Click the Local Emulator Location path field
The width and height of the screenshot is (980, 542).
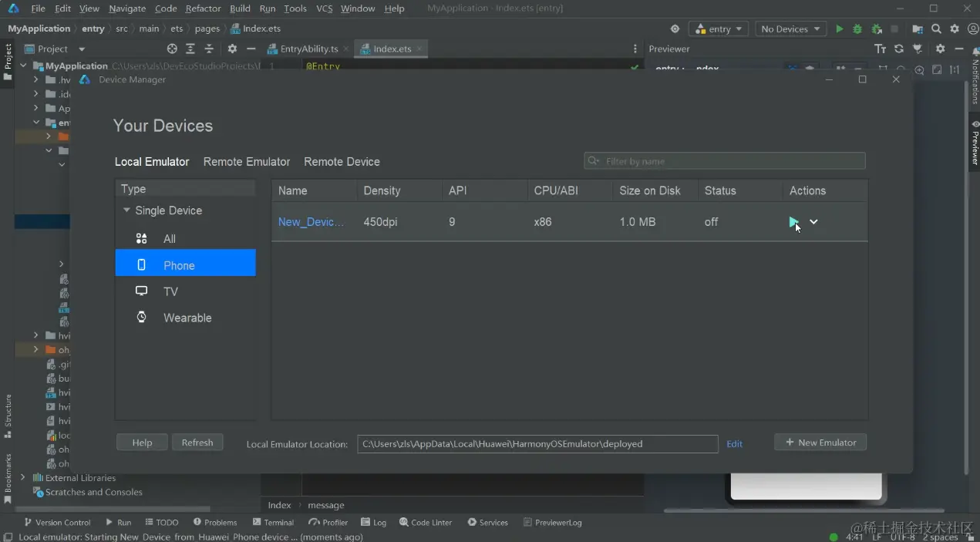coord(537,444)
